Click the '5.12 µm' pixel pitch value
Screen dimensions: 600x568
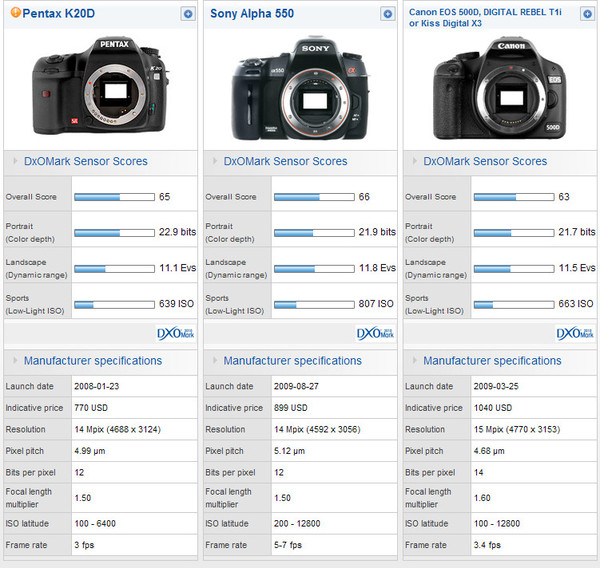289,451
